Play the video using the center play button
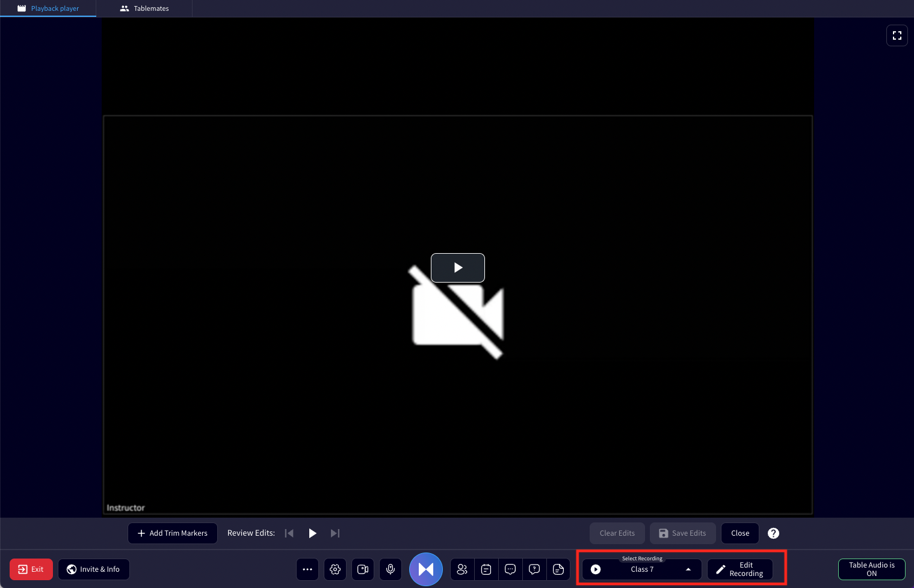 [457, 268]
